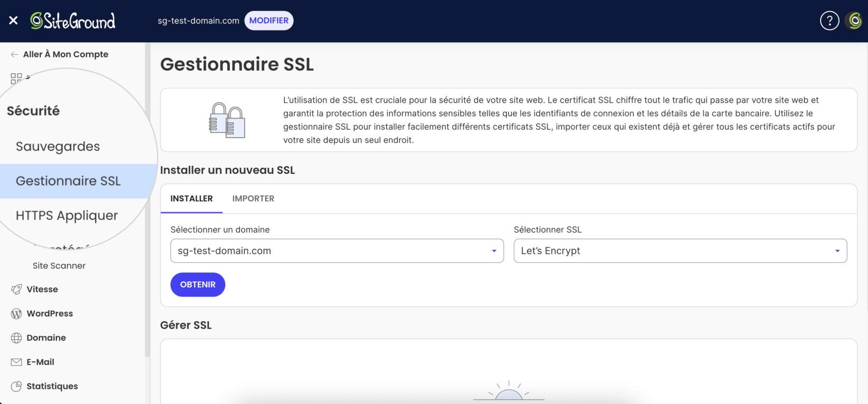Switch to the Importer tab
Image resolution: width=868 pixels, height=404 pixels.
pos(253,199)
